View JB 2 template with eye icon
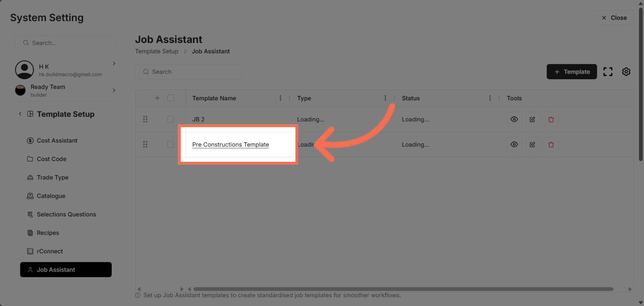 514,119
